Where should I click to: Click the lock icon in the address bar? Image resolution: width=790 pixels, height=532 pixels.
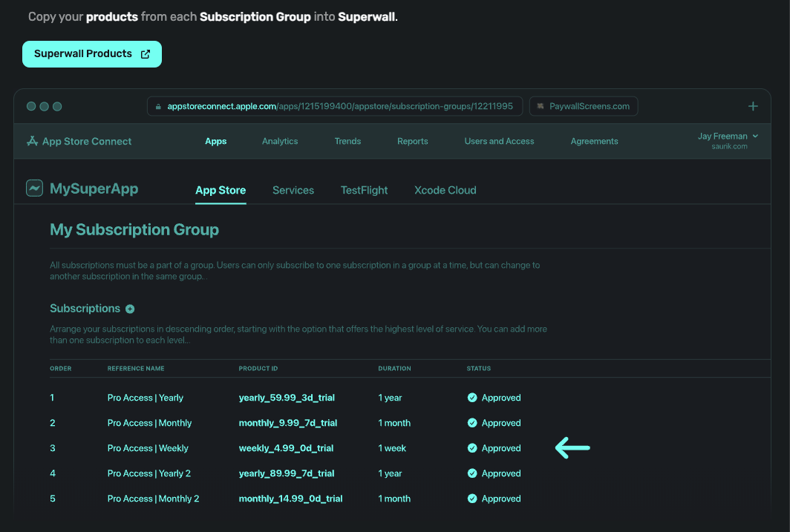pyautogui.click(x=157, y=107)
